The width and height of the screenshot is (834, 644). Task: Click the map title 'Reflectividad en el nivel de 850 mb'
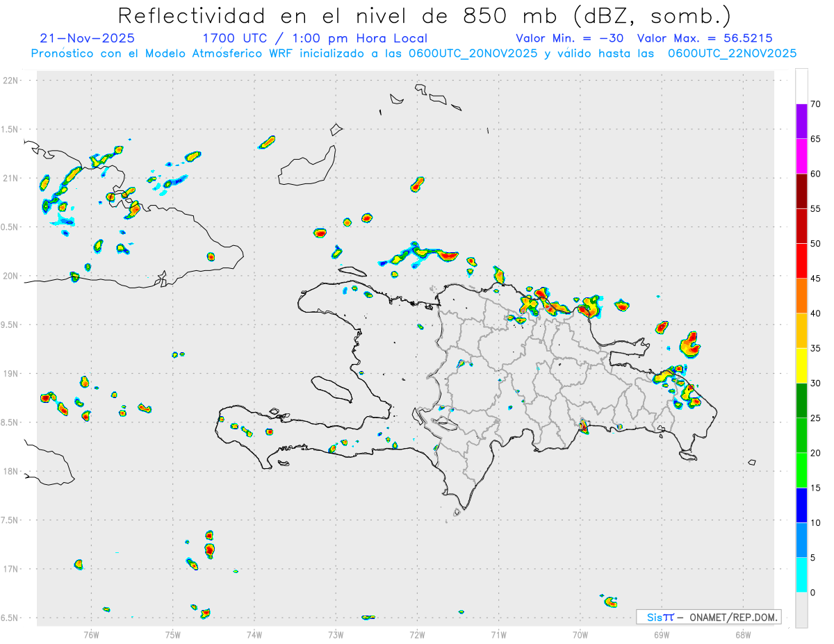pos(337,15)
